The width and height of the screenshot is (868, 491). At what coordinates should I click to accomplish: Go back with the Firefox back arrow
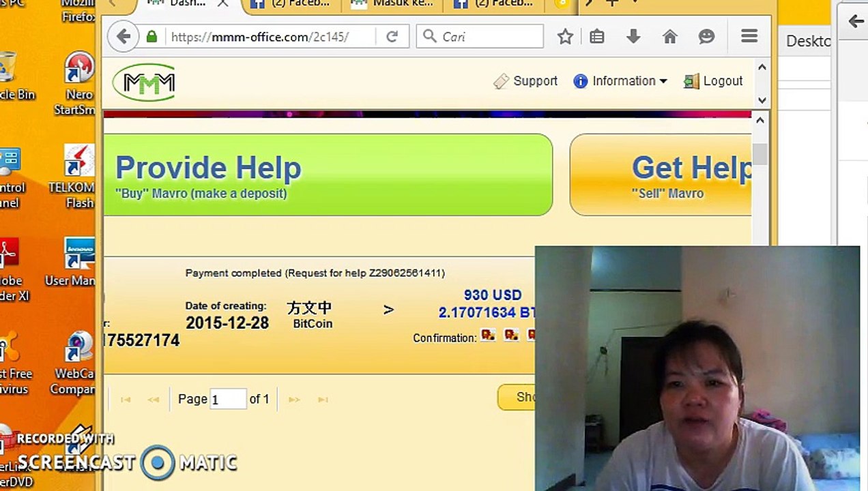124,37
